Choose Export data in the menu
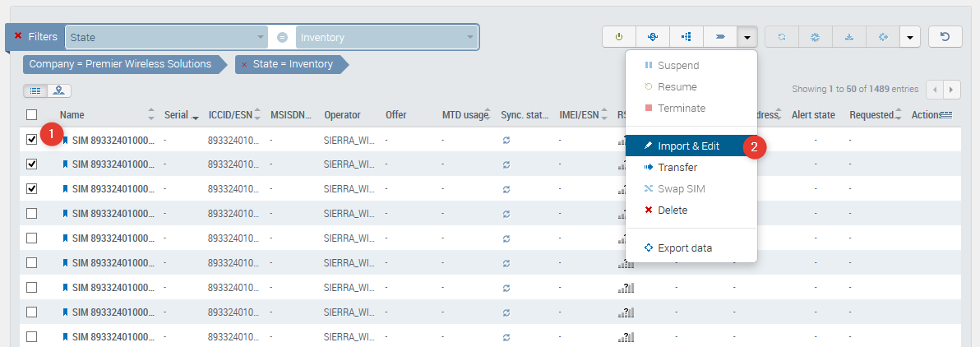 coord(684,248)
